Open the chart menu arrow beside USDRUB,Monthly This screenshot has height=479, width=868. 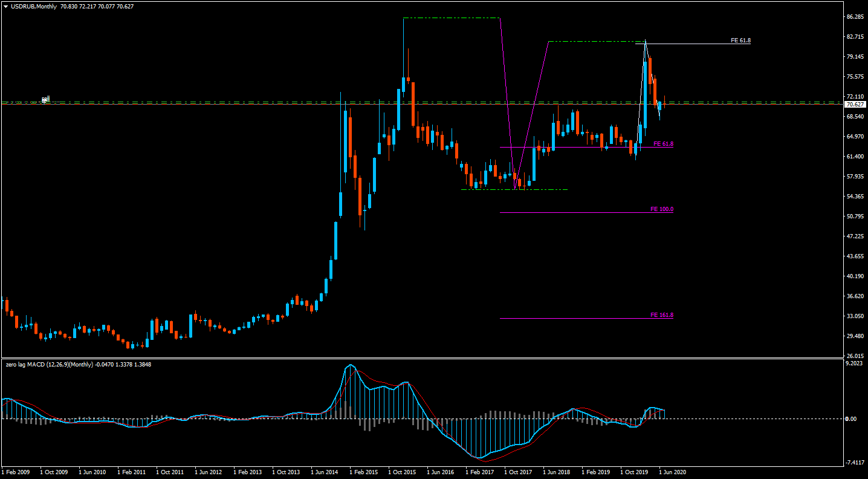(x=5, y=6)
